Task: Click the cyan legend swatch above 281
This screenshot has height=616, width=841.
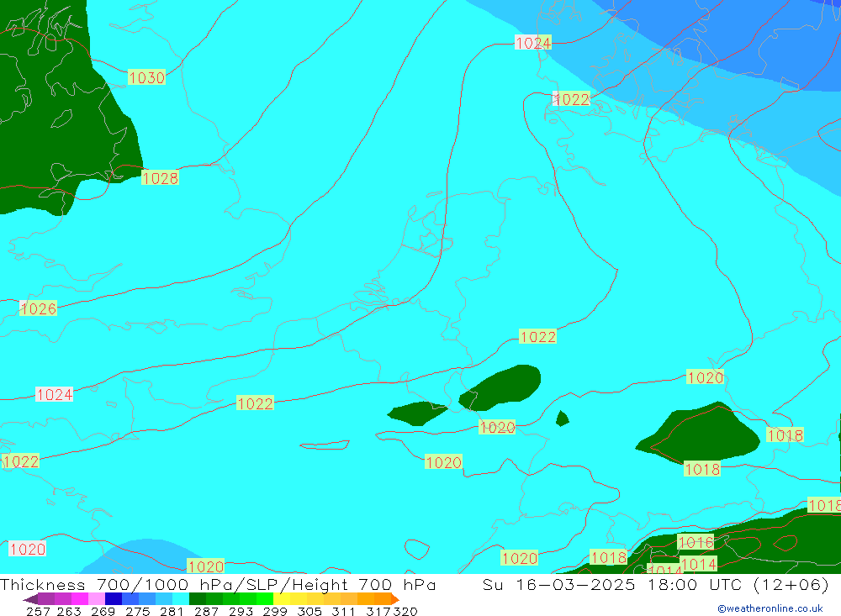Action: (180, 599)
